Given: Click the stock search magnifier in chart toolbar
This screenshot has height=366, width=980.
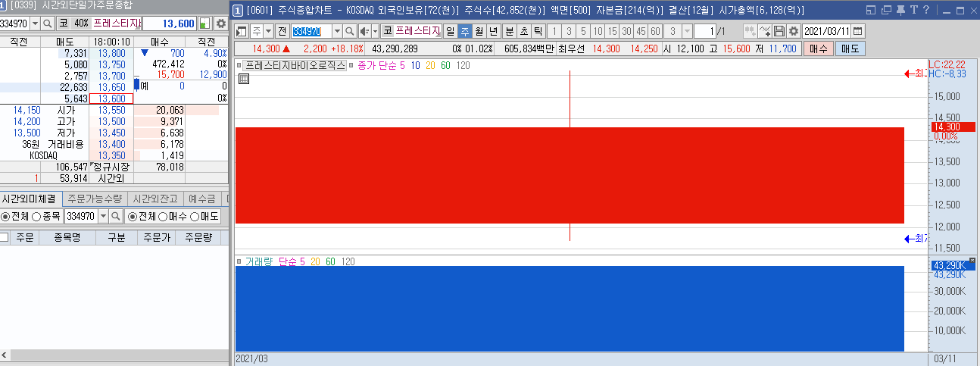Looking at the screenshot, I should click(349, 31).
